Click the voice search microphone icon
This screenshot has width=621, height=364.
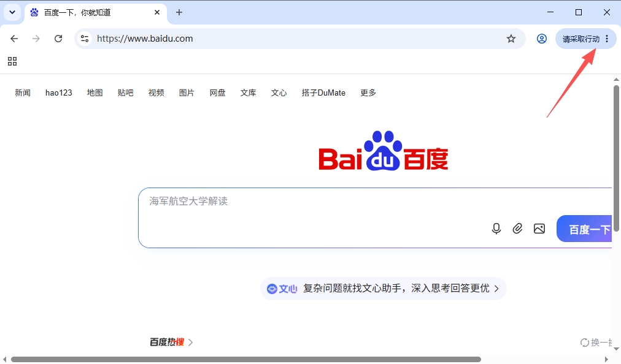(496, 229)
